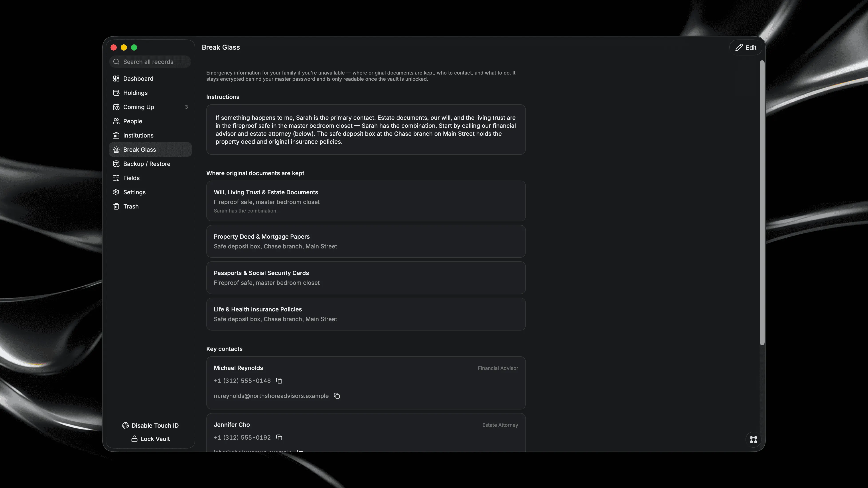Screen dimensions: 868x488
Task: Click 'Sarah has the combination.' note
Action: pos(246,211)
